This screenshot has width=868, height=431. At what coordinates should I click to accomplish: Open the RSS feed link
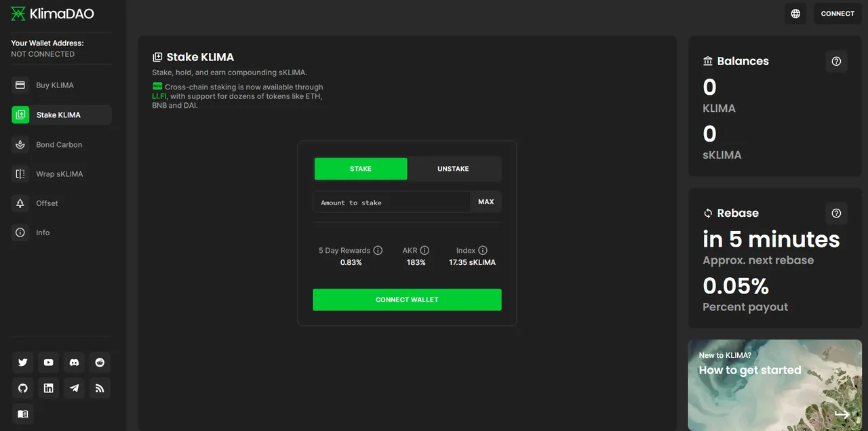[x=100, y=388]
